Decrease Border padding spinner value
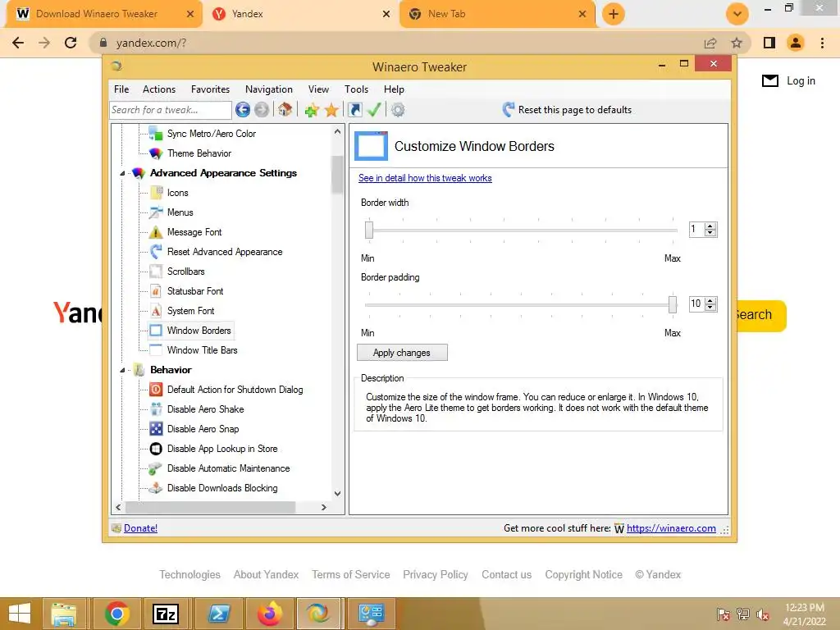Image resolution: width=840 pixels, height=630 pixels. 710,308
